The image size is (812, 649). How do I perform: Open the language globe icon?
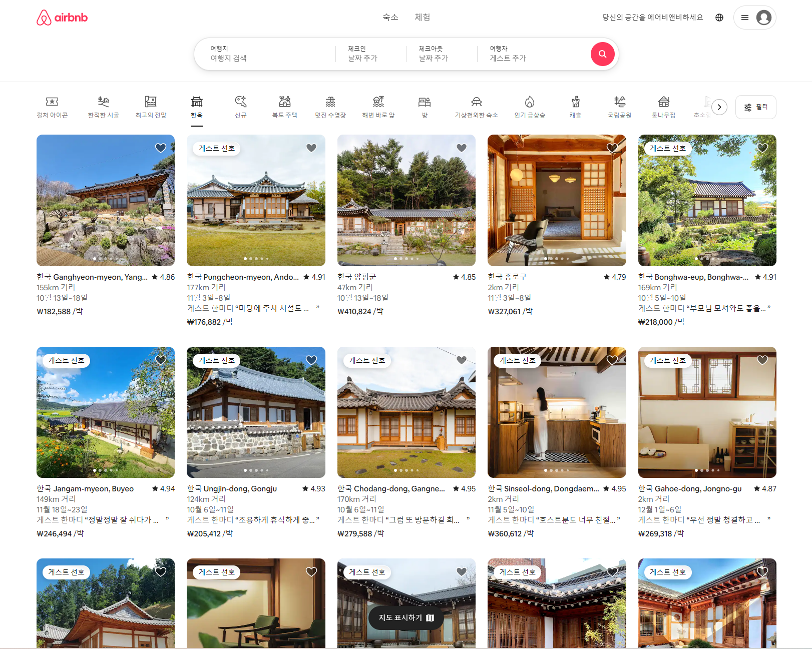(x=719, y=18)
